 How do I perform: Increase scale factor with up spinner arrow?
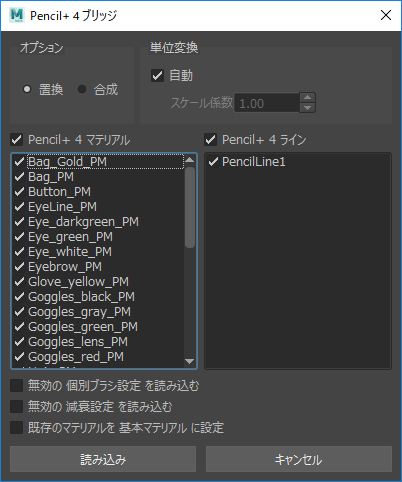point(307,97)
